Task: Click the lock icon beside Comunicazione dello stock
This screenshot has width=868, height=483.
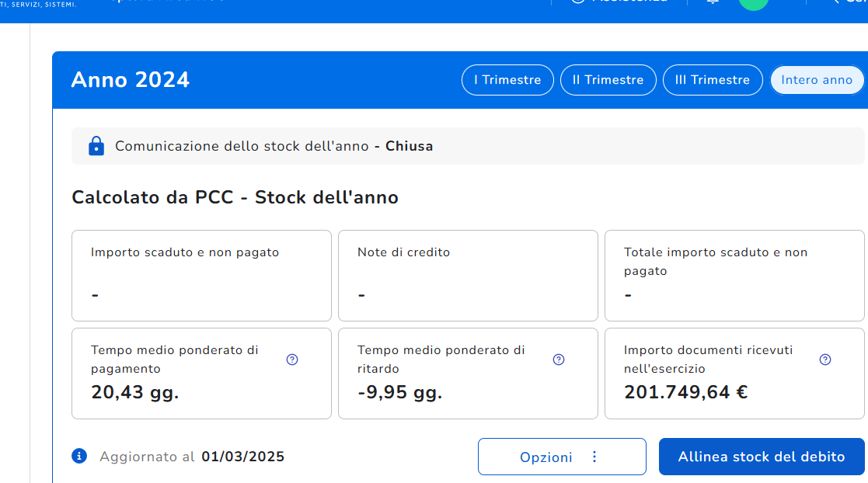Action: 96,146
